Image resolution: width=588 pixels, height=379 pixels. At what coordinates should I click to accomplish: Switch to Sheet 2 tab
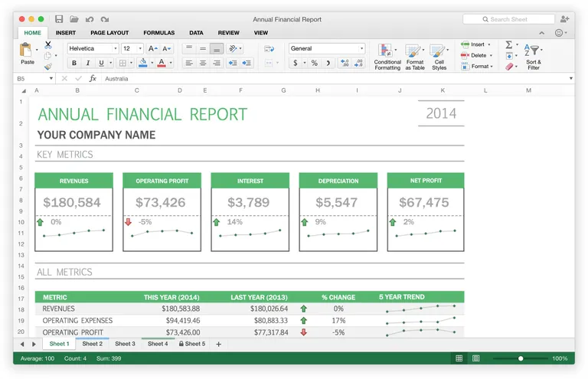(92, 344)
